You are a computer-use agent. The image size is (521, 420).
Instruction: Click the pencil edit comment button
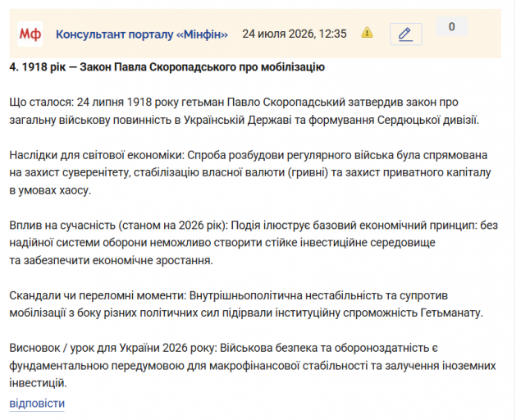(405, 34)
